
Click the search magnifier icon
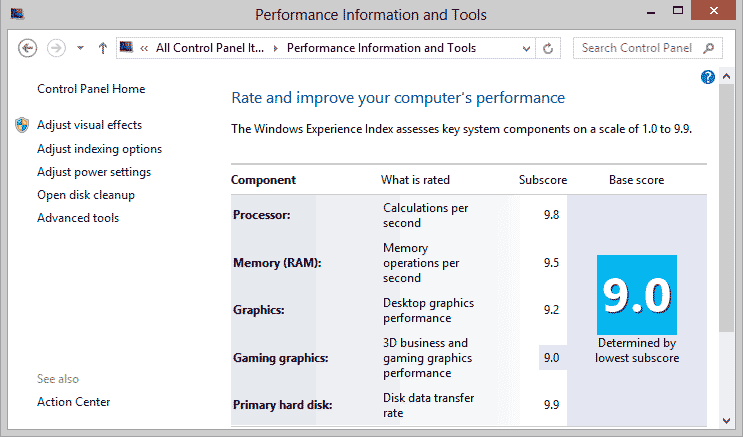(709, 48)
